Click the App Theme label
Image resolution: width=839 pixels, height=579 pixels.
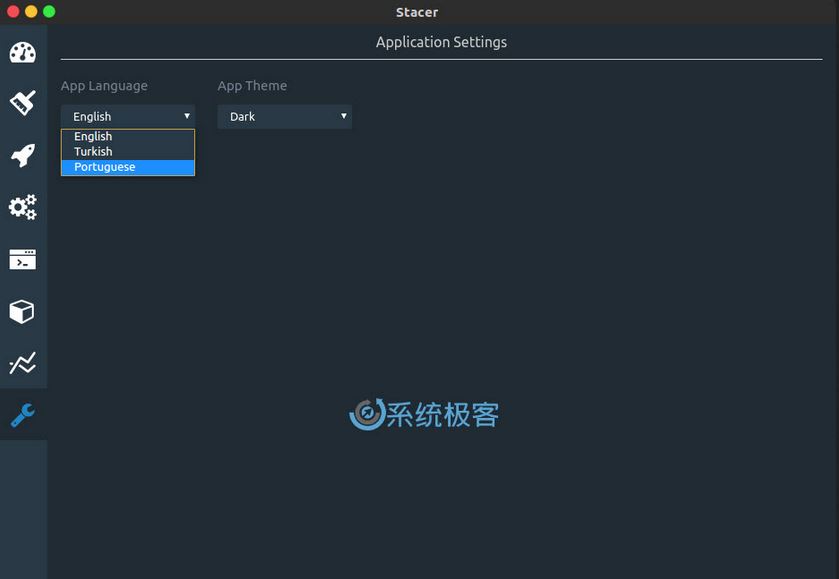252,86
